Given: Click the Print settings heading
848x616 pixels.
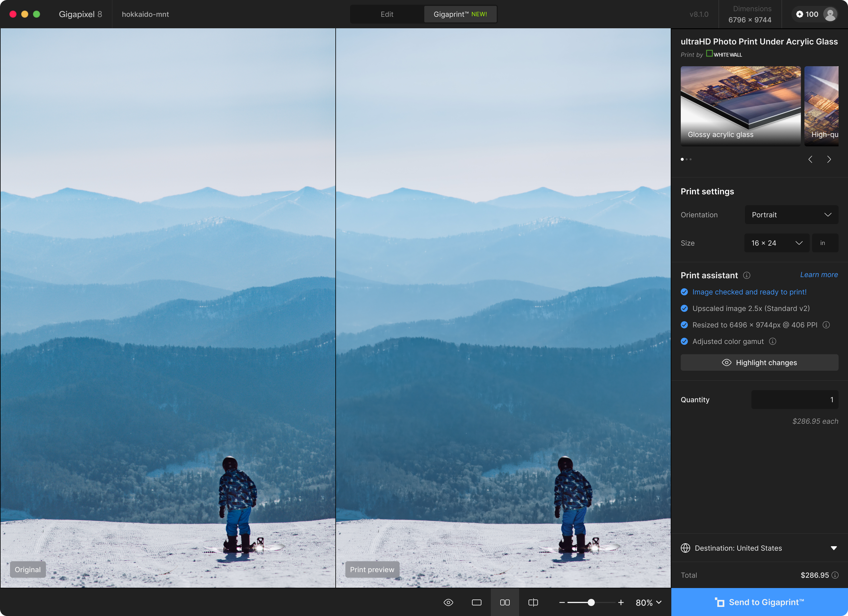Looking at the screenshot, I should tap(707, 191).
